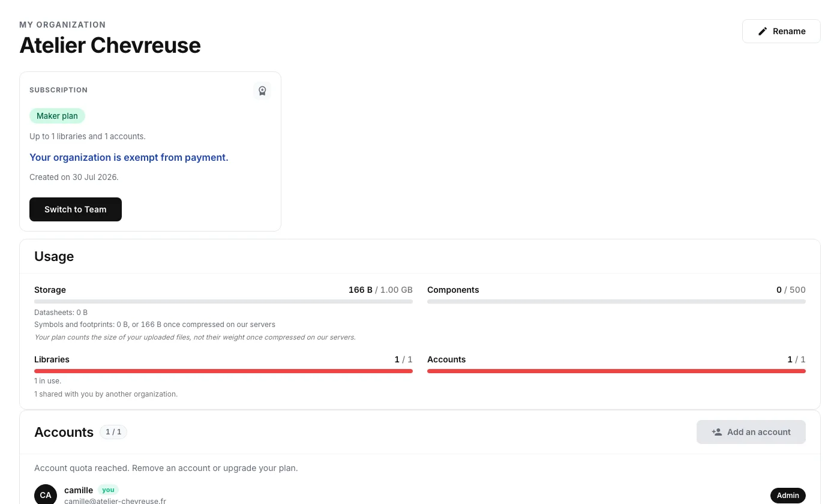Click the Storage usage progress bar
The width and height of the screenshot is (840, 504).
(x=223, y=301)
